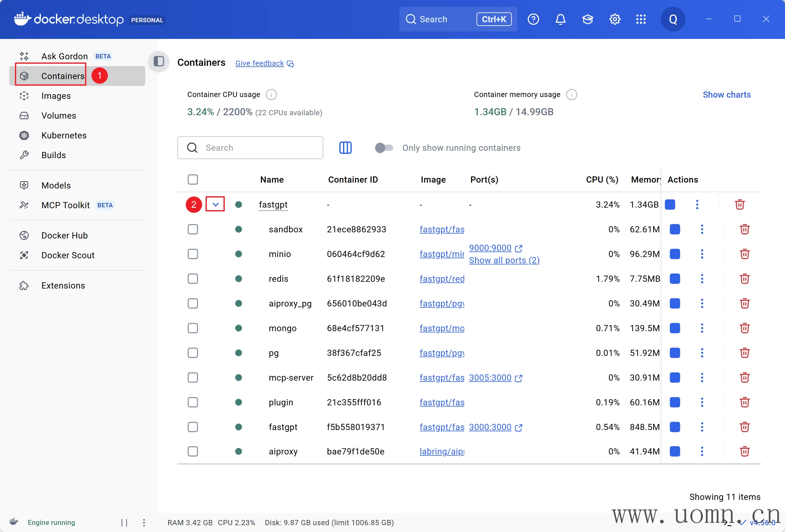Expand Show all ports (2) for minio

click(504, 260)
